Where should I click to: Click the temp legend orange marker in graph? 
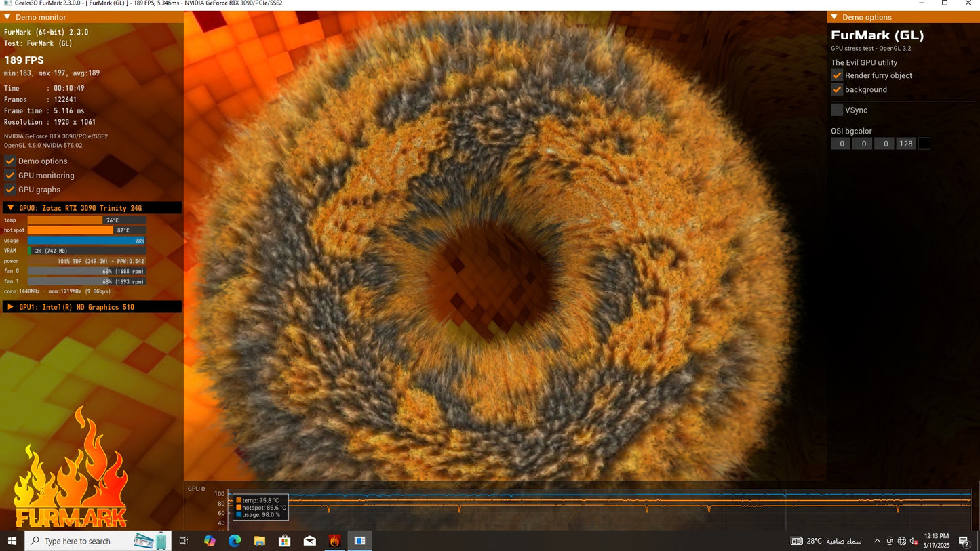click(x=239, y=500)
